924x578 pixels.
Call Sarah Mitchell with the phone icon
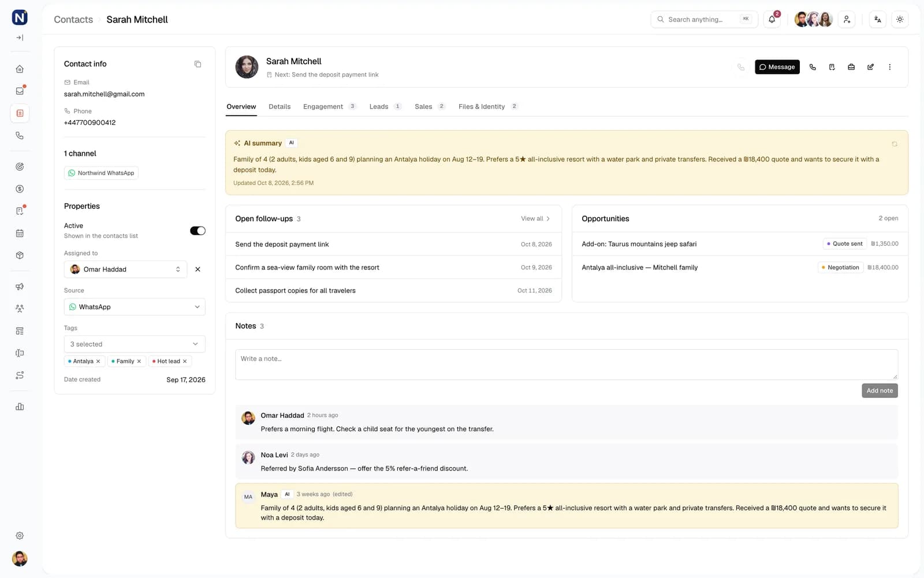[x=813, y=67]
